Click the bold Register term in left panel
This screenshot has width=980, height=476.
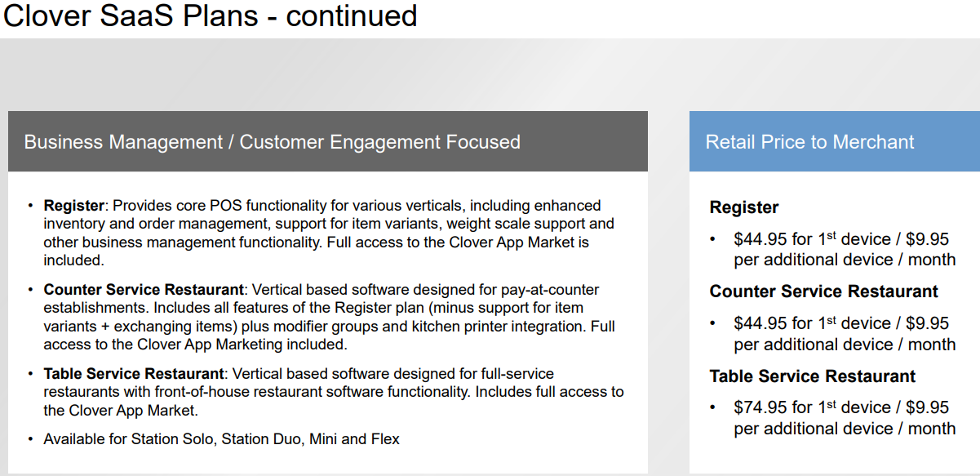[x=73, y=206]
